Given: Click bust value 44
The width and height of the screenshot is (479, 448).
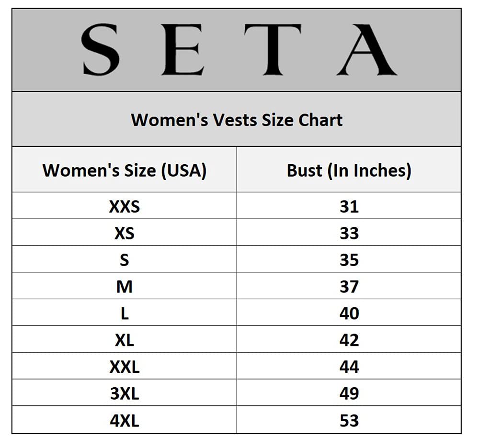Looking at the screenshot, I should click(x=349, y=367).
